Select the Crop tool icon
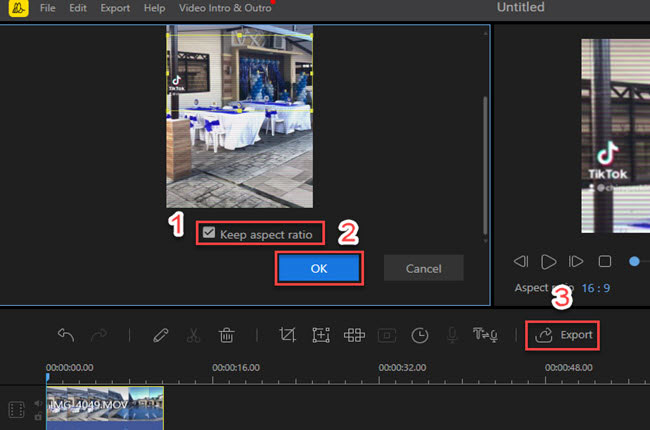650x430 pixels. pos(288,335)
